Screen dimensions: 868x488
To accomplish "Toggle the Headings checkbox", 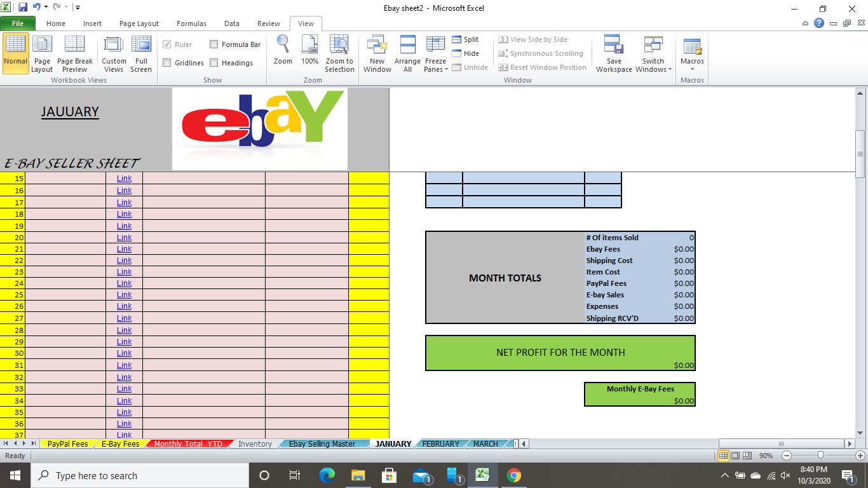I will pyautogui.click(x=214, y=63).
